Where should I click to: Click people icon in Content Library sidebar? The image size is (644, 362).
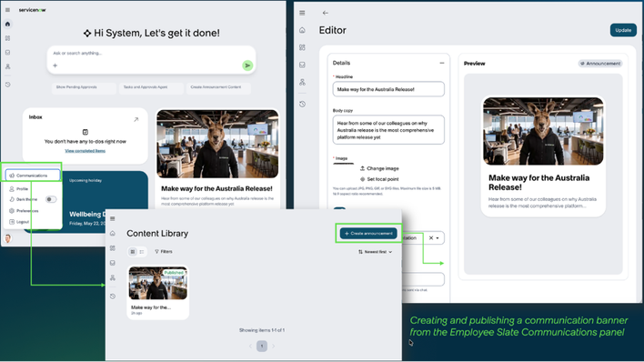tap(113, 277)
